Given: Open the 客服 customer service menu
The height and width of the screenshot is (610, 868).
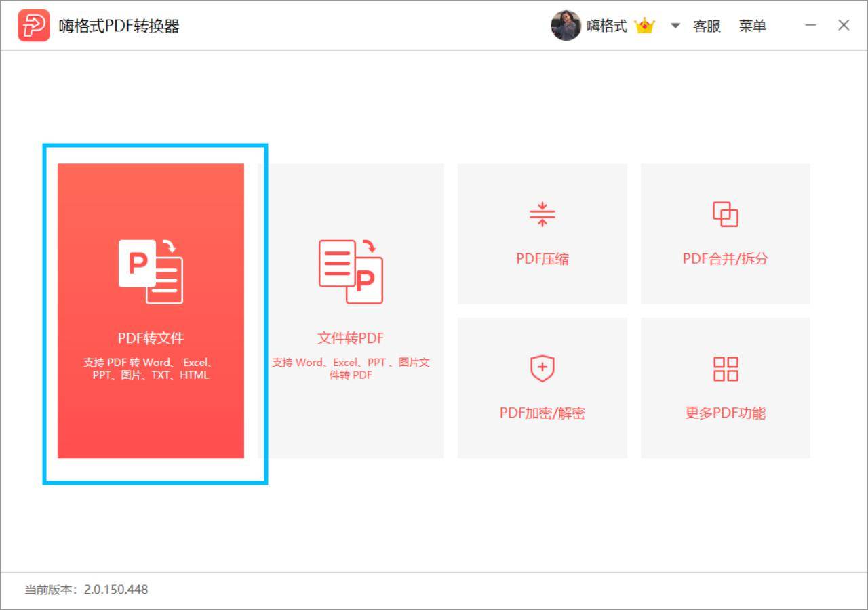Looking at the screenshot, I should coord(707,26).
